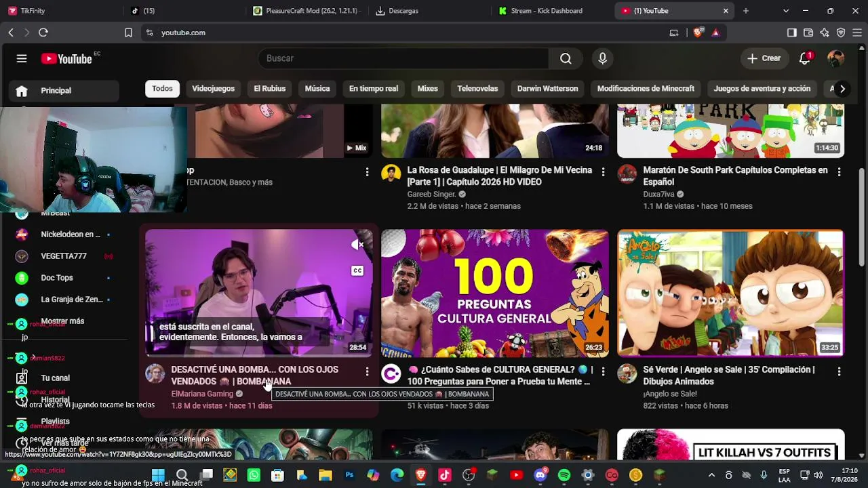Image resolution: width=868 pixels, height=488 pixels.
Task: Open the ElMariana Gaming channel avatar
Action: pos(155,373)
